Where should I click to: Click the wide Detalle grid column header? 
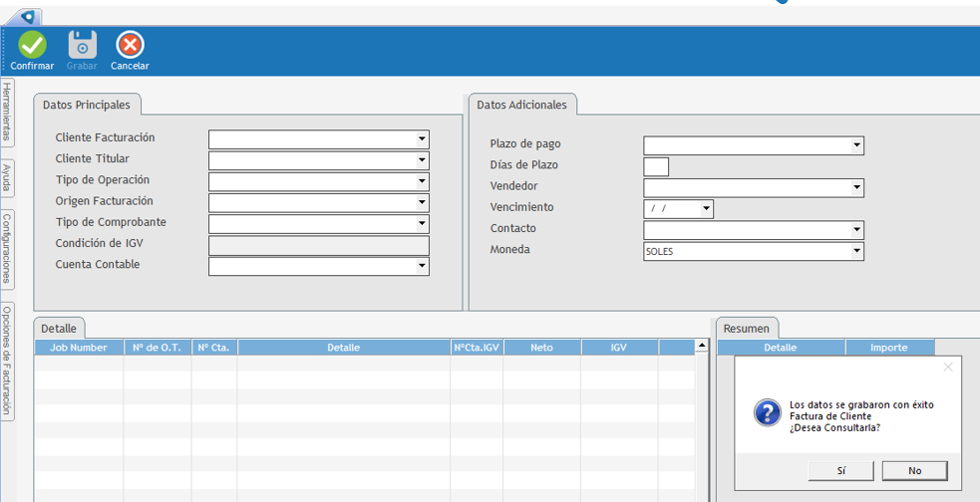tap(344, 348)
